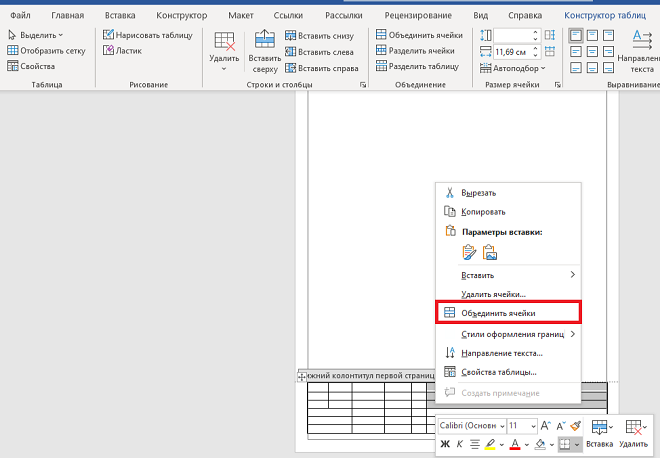The width and height of the screenshot is (660, 458).
Task: Choose the first paste option icon
Action: click(469, 253)
